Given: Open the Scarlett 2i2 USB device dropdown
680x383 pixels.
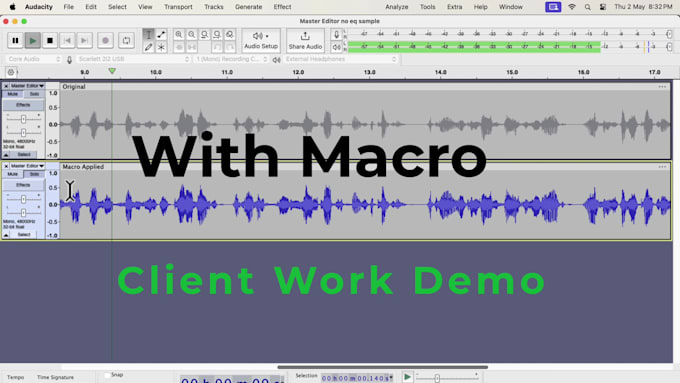Looking at the screenshot, I should [133, 59].
